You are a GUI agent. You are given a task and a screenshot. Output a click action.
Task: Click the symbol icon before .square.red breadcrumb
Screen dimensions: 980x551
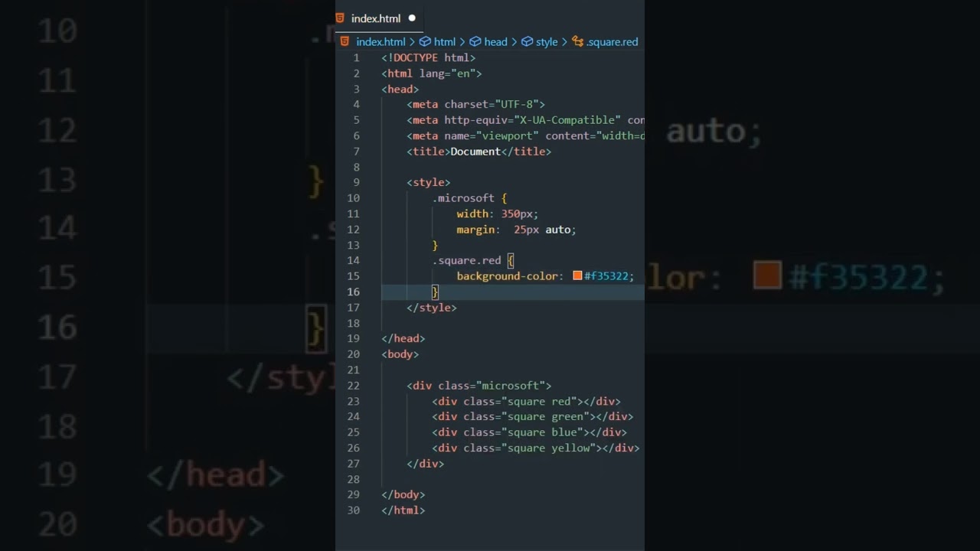pos(578,42)
